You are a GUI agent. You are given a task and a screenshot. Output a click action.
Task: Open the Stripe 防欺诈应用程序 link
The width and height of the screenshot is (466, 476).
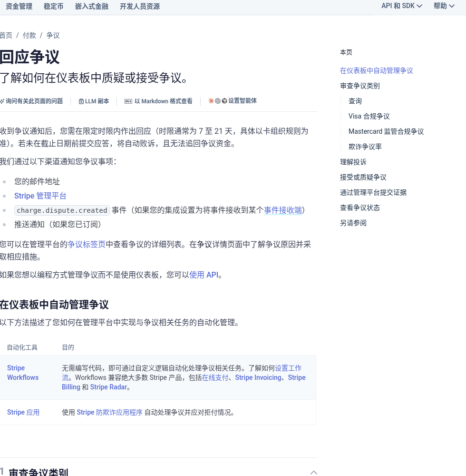[109, 412]
